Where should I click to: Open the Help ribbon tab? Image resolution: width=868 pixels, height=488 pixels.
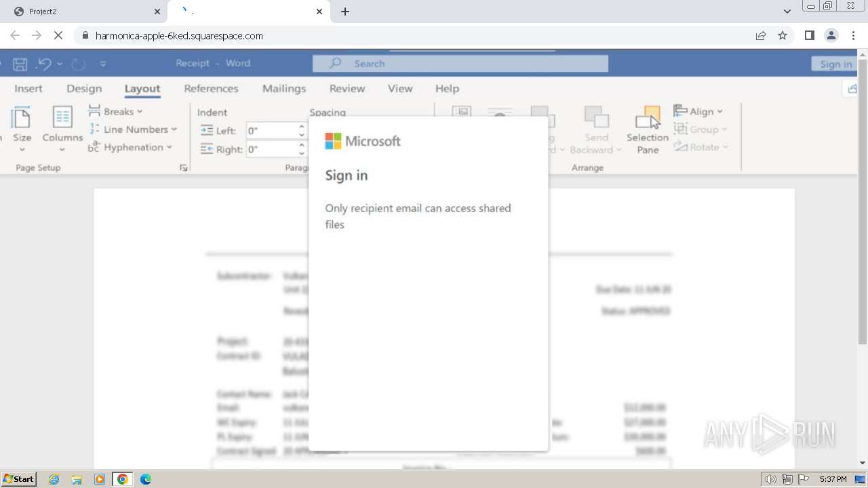447,89
